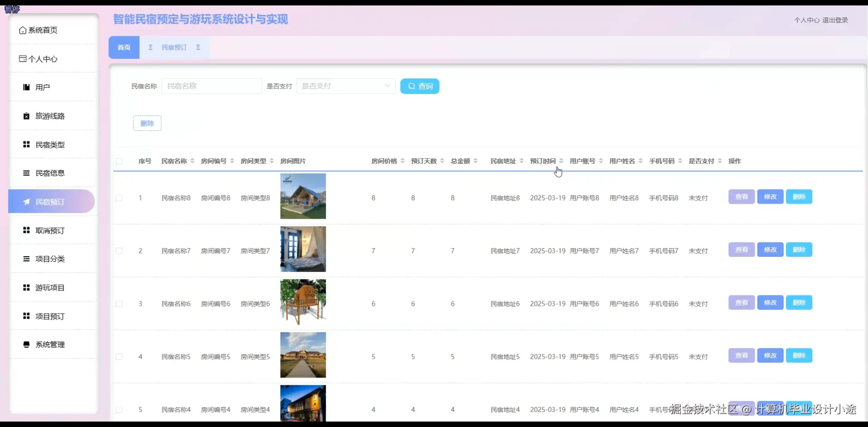Click the 查看 button for 民宿名称7
This screenshot has height=427, width=868.
pyautogui.click(x=741, y=249)
